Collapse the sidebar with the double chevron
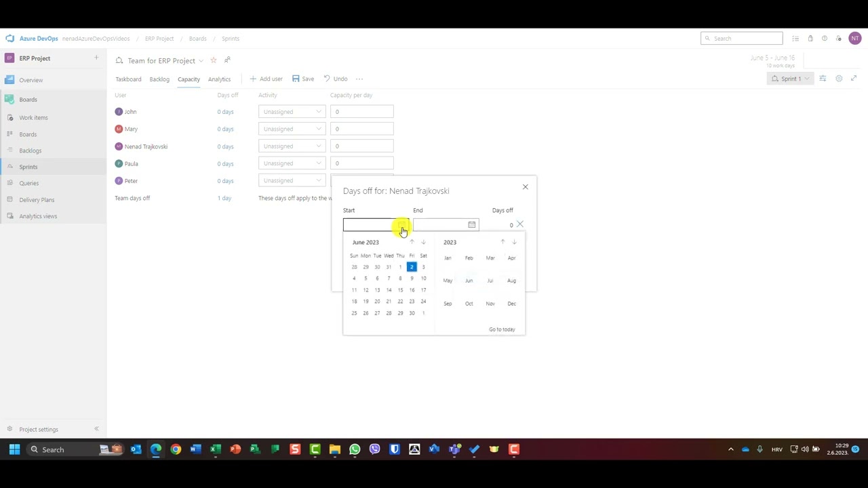 tap(96, 429)
